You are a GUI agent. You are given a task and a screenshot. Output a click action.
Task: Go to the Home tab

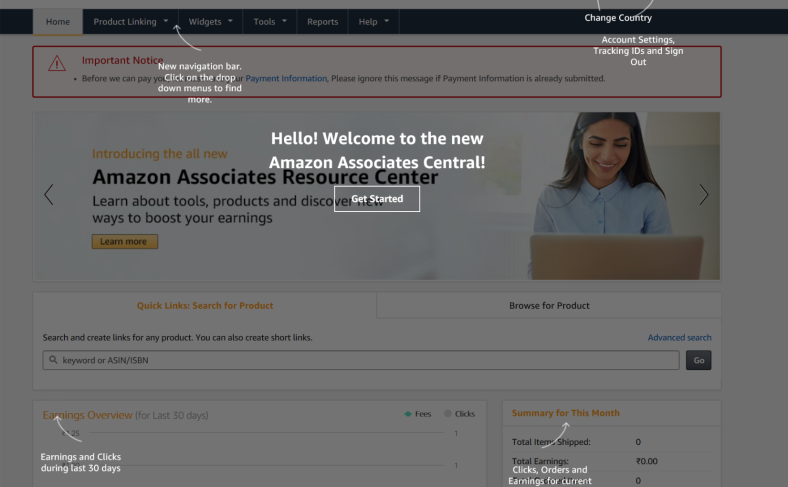(x=58, y=21)
